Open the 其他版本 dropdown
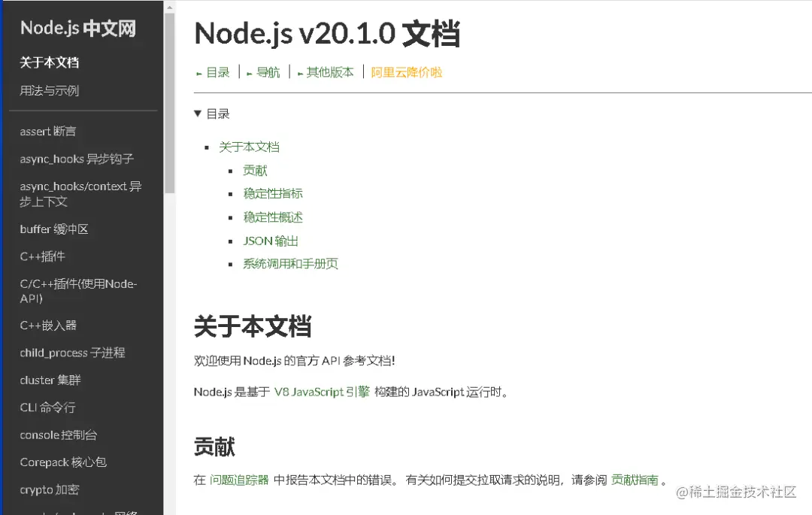 pos(326,72)
